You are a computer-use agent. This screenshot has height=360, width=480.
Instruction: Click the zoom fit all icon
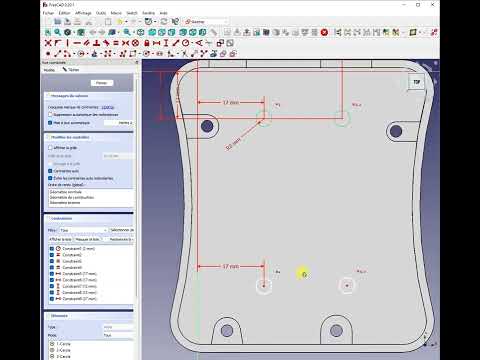click(x=48, y=32)
